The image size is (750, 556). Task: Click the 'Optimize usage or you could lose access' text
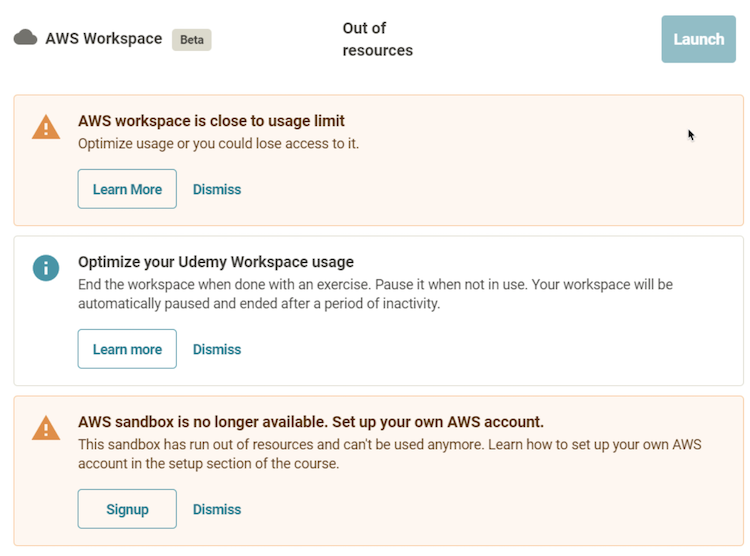[x=218, y=143]
